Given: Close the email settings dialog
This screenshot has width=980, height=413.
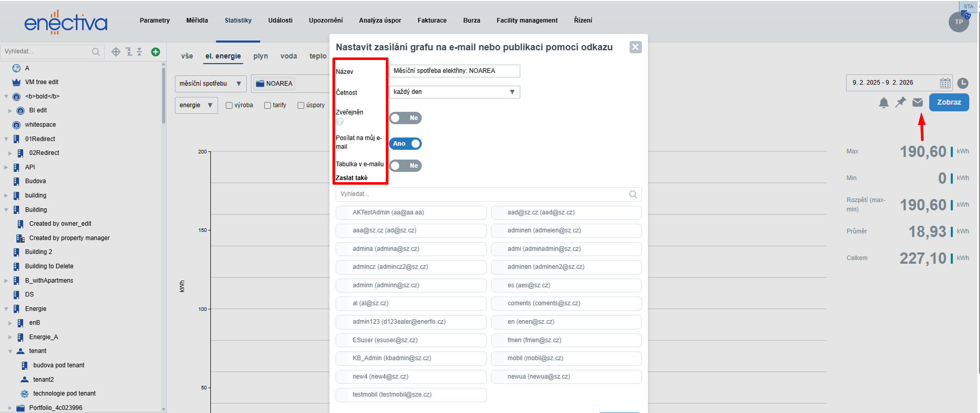Looking at the screenshot, I should click(635, 47).
